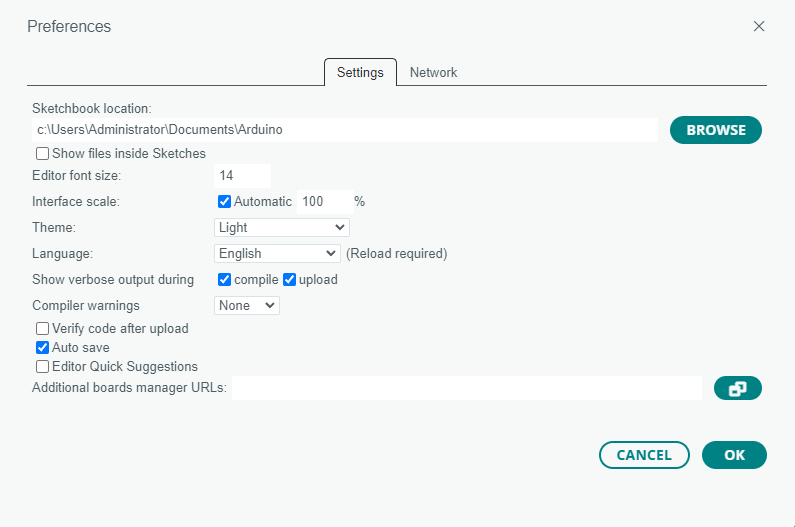Dismiss changes with CANCEL button

pyautogui.click(x=644, y=455)
